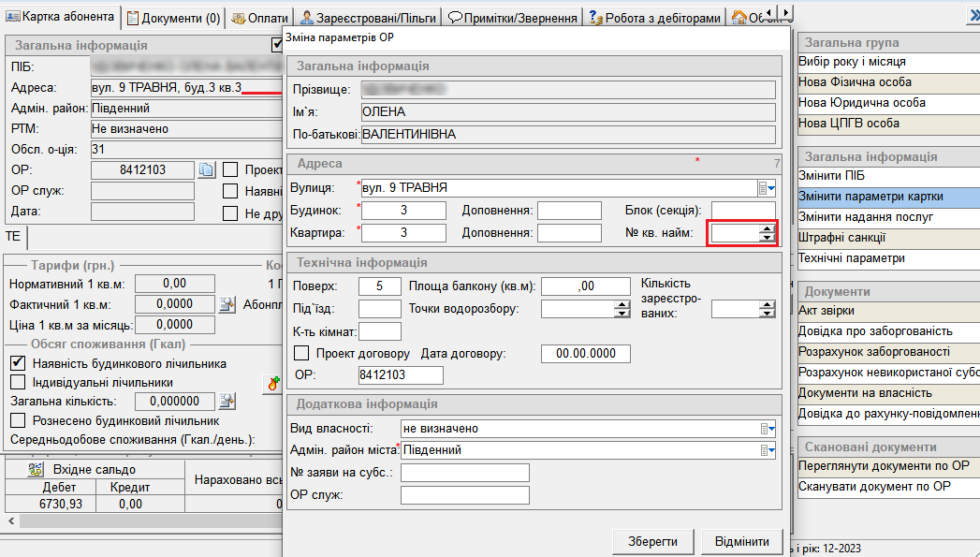Open the Вид власності dropdown

(x=767, y=429)
